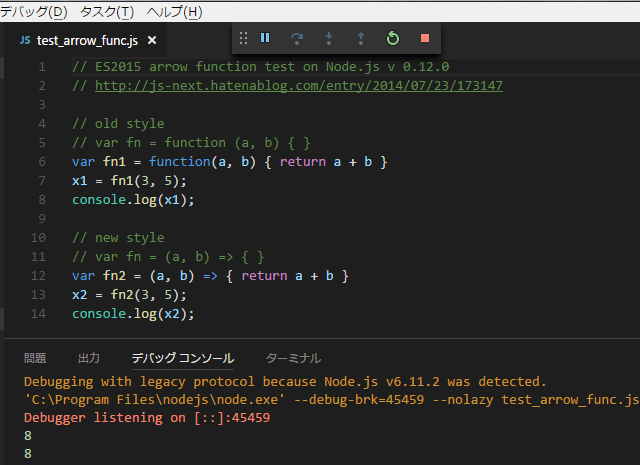Switch to the 問題 panel tab

pyautogui.click(x=35, y=358)
